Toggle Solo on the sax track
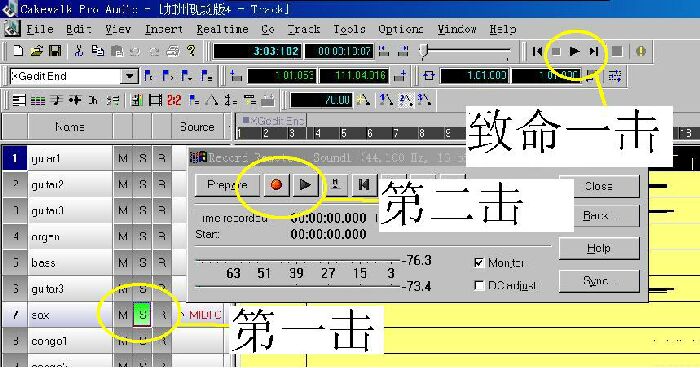This screenshot has width=700, height=368. (142, 315)
